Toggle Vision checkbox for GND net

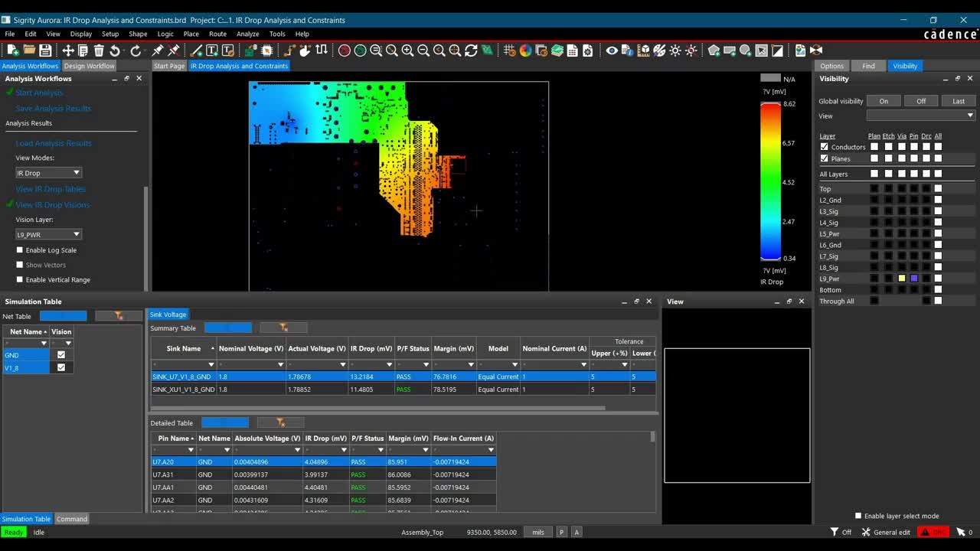pyautogui.click(x=61, y=354)
